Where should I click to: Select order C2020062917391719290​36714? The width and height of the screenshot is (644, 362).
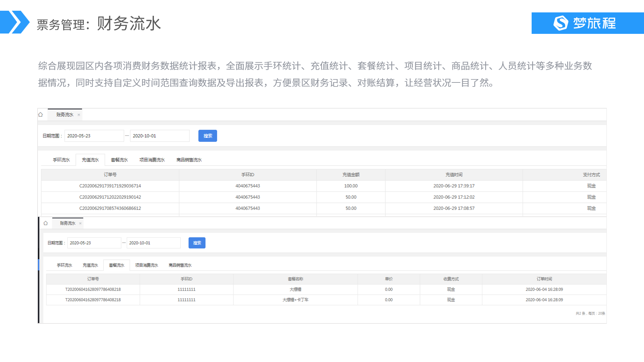pos(110,186)
